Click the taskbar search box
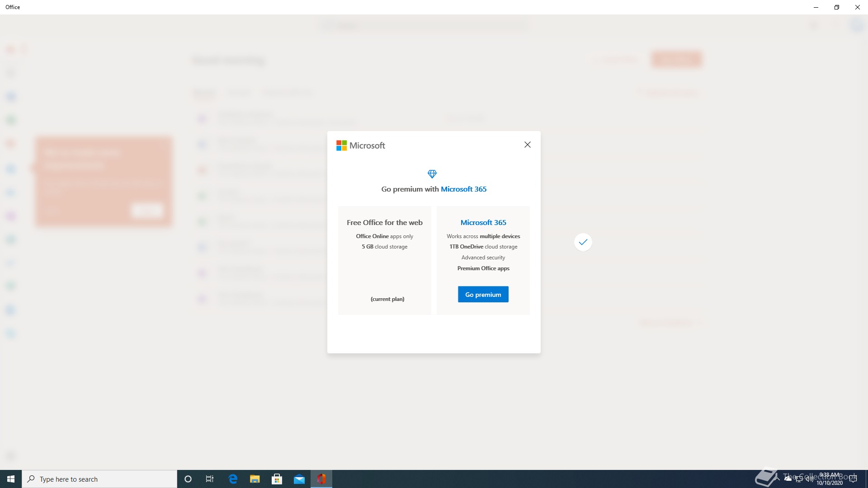 (99, 479)
